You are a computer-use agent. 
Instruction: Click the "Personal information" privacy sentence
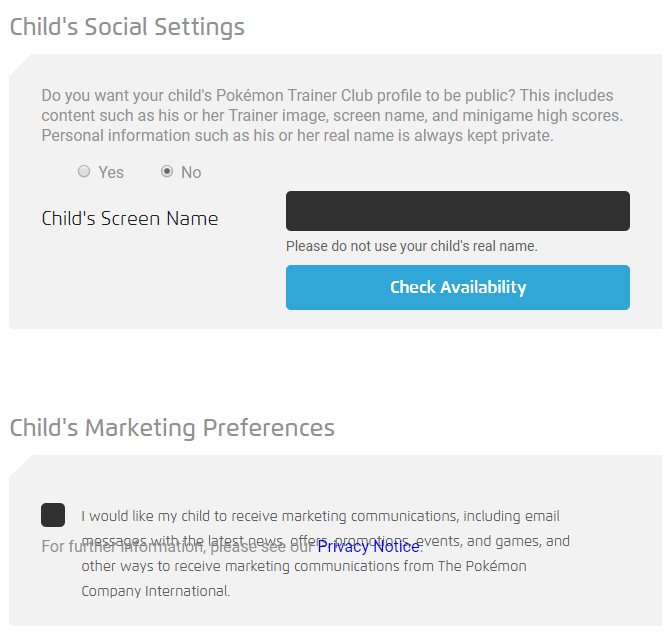(297, 135)
